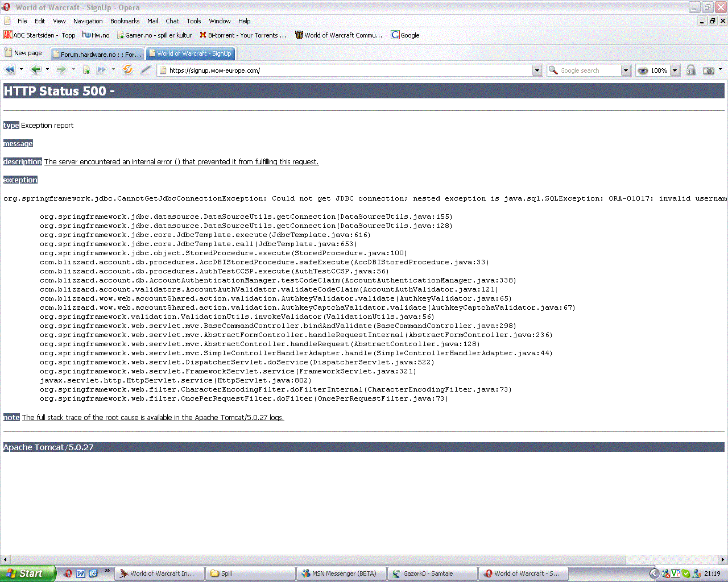This screenshot has width=728, height=582.
Task: Open the back history dropdown arrow
Action: click(x=47, y=69)
